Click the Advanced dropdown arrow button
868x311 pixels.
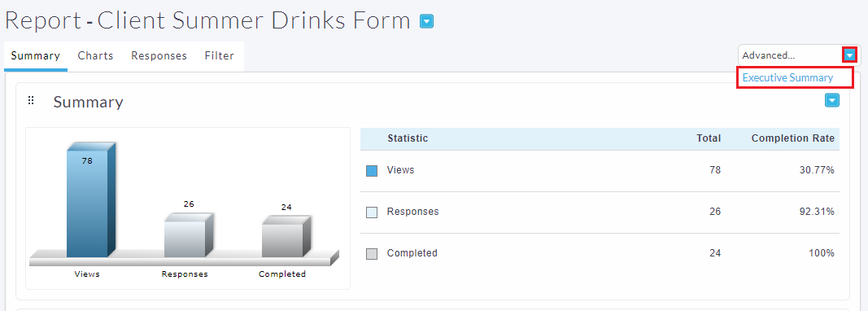pos(849,55)
